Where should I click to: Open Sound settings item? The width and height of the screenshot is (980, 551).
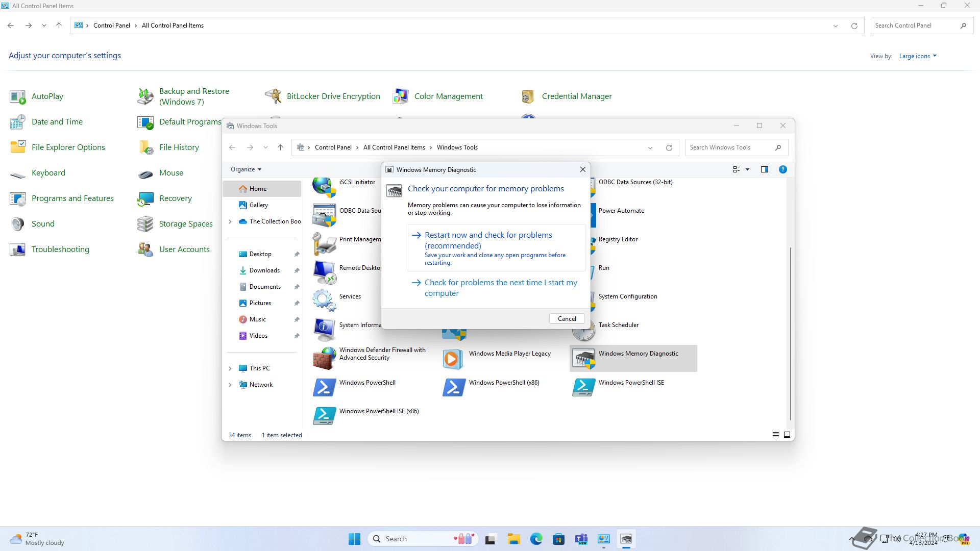click(x=32, y=224)
